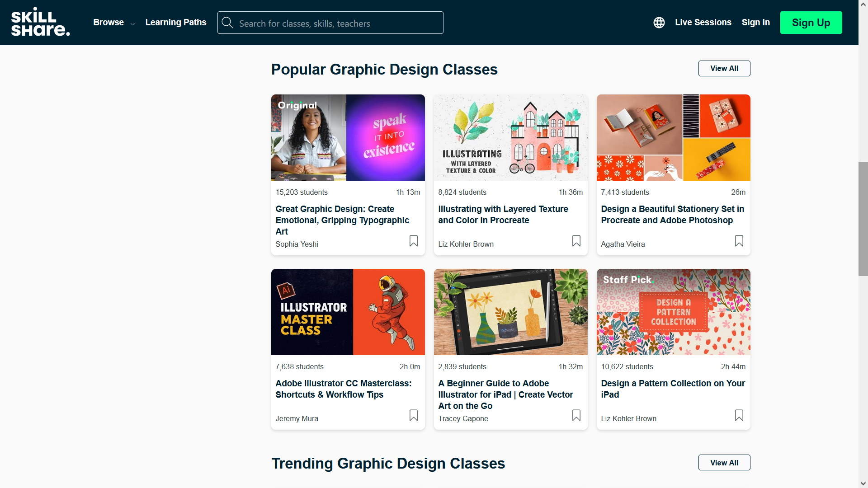This screenshot has width=868, height=488.
Task: Visit teacher Sophia Yeshi's profile
Action: pos(297,244)
